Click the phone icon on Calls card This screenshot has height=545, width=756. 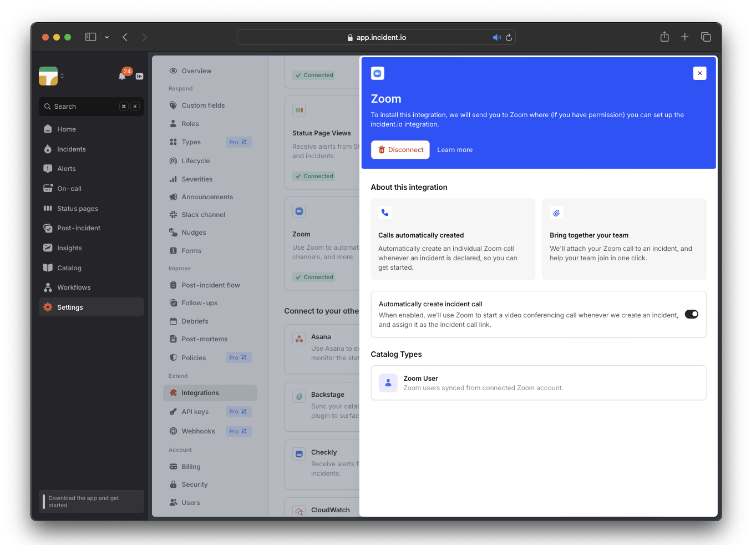(385, 213)
